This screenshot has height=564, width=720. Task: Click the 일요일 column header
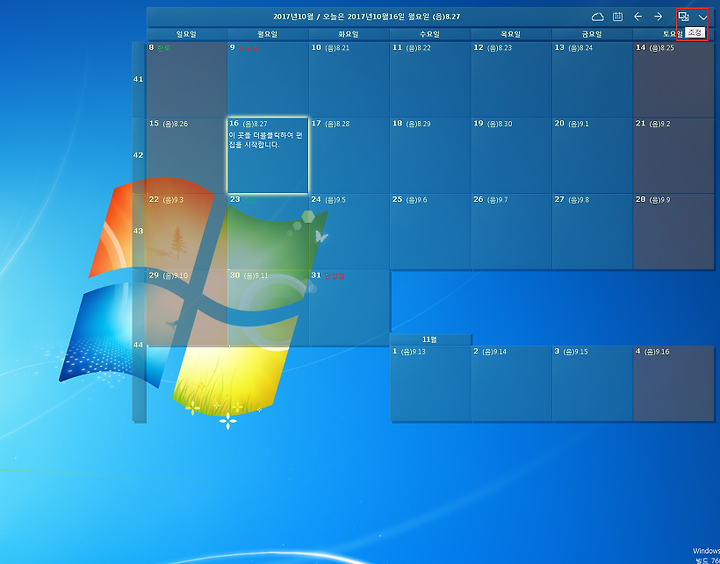pos(186,34)
